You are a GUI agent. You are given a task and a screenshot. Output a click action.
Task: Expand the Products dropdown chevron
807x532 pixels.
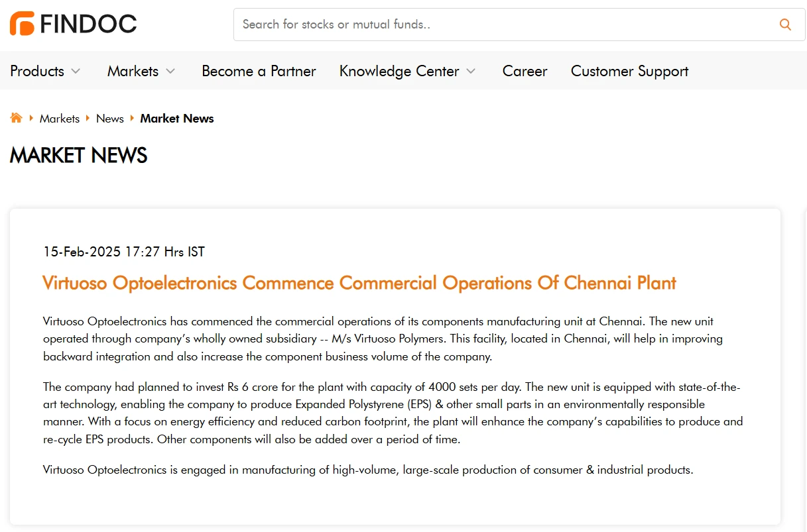click(x=76, y=71)
